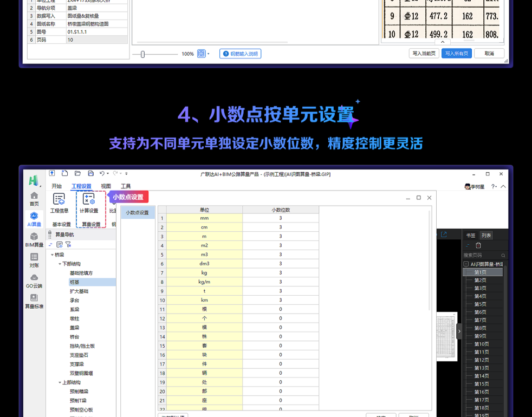The height and width of the screenshot is (417, 532).
Task: Switch to the 工程设置 ribbon tab
Action: pyautogui.click(x=81, y=186)
